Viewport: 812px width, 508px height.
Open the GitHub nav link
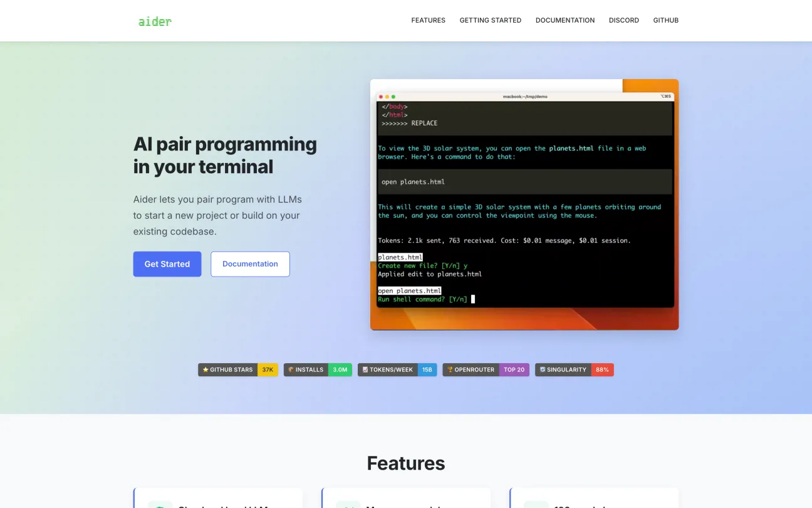(665, 20)
